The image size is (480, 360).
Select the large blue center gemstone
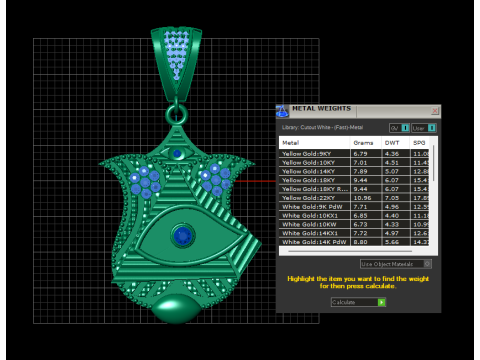pos(182,235)
